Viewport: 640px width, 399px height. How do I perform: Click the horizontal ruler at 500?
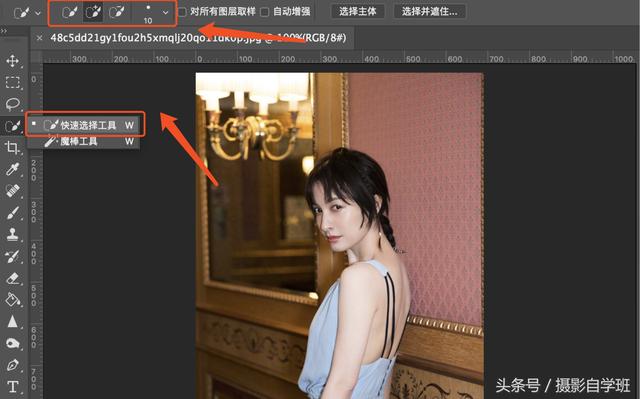[x=413, y=59]
